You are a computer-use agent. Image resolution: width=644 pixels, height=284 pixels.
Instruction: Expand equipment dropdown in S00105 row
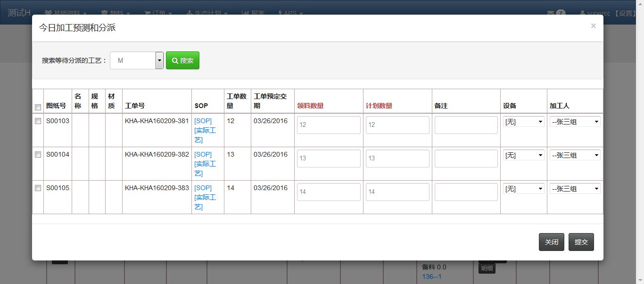524,189
